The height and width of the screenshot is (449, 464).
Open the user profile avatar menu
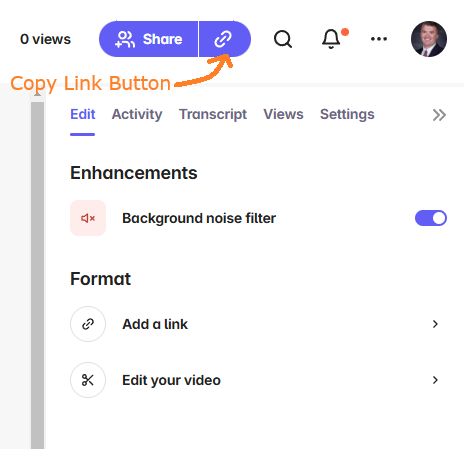click(x=429, y=39)
